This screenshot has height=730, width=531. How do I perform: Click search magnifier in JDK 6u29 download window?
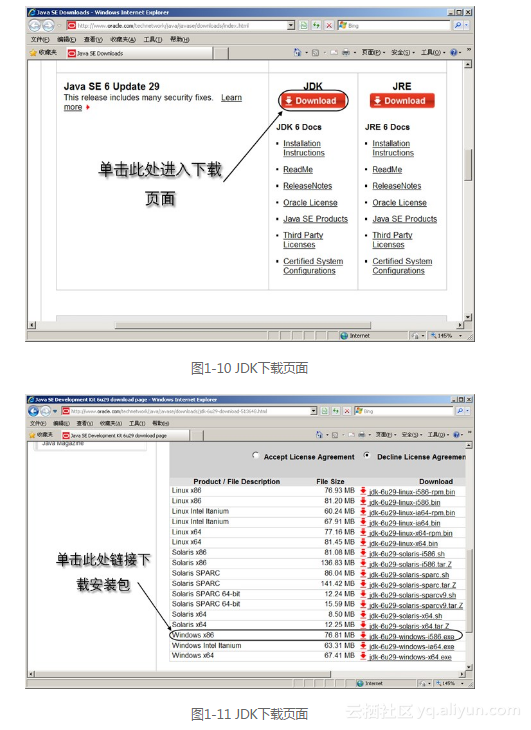[x=460, y=411]
